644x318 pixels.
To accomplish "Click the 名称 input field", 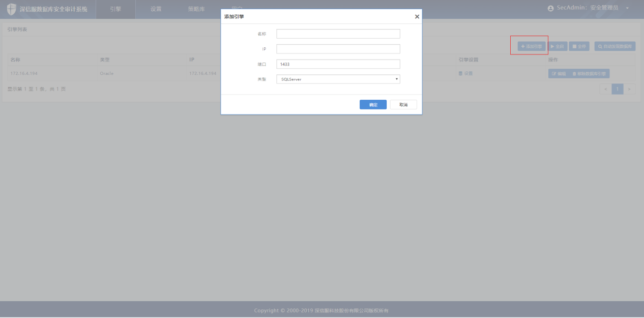I will (x=338, y=34).
